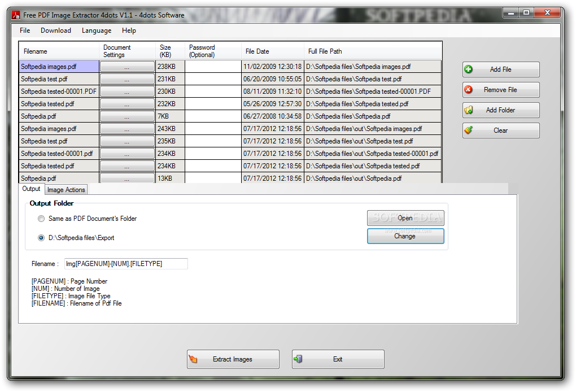Click the broom Clear icon
Viewport: 576px width, 392px height.
[468, 130]
